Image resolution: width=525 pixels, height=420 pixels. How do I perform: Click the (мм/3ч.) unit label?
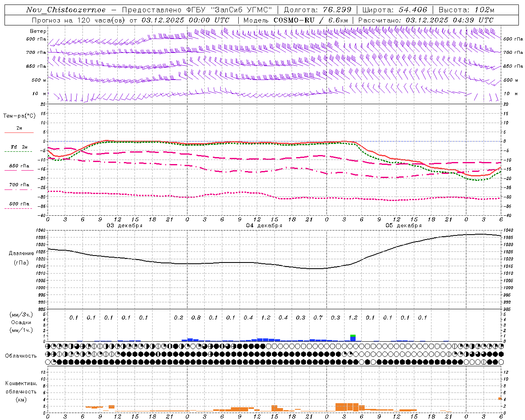pos(21,315)
